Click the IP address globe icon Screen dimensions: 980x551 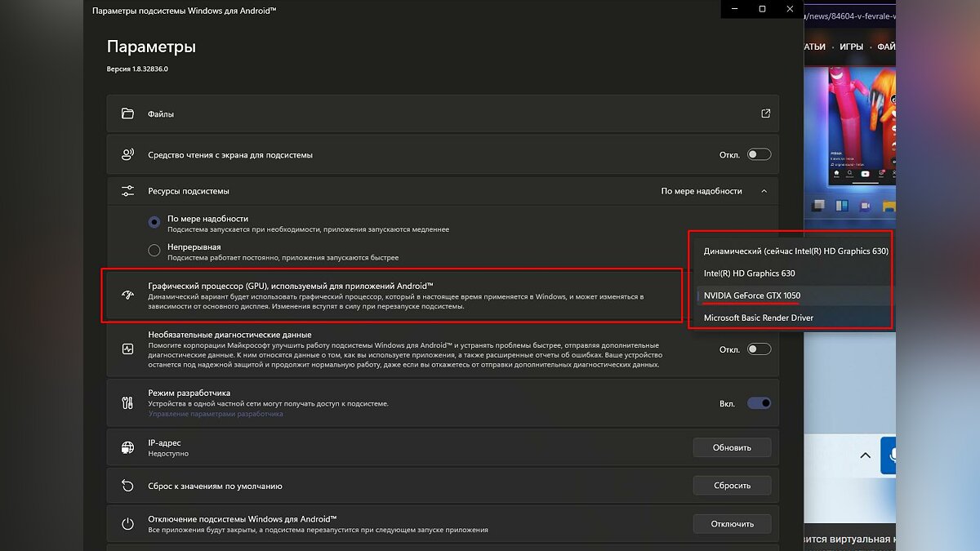[127, 447]
